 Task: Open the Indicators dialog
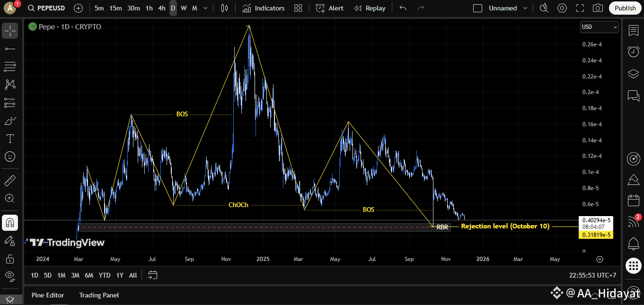(264, 8)
